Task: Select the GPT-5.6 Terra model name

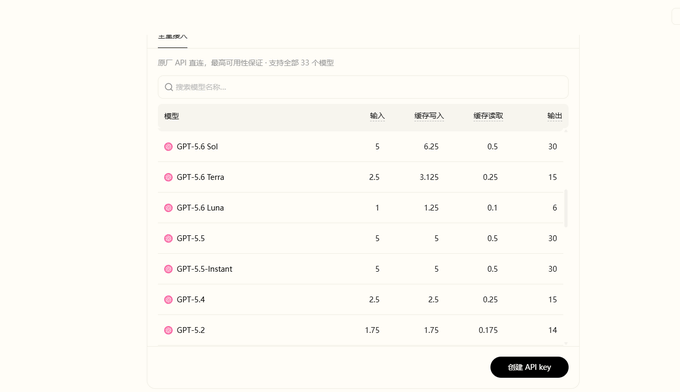Action: [200, 177]
